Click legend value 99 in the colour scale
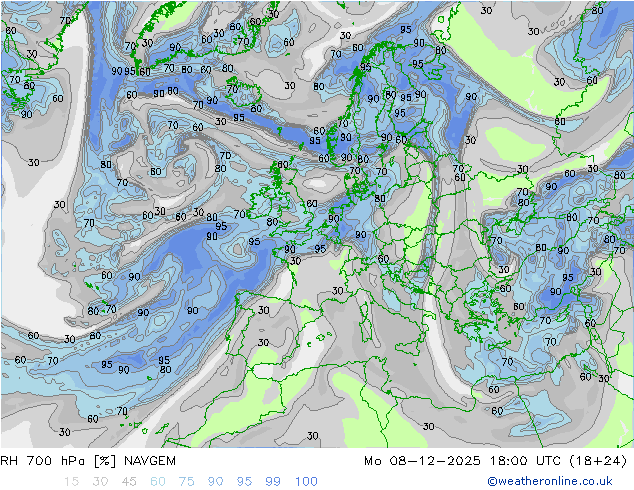The image size is (634, 490). pyautogui.click(x=273, y=482)
